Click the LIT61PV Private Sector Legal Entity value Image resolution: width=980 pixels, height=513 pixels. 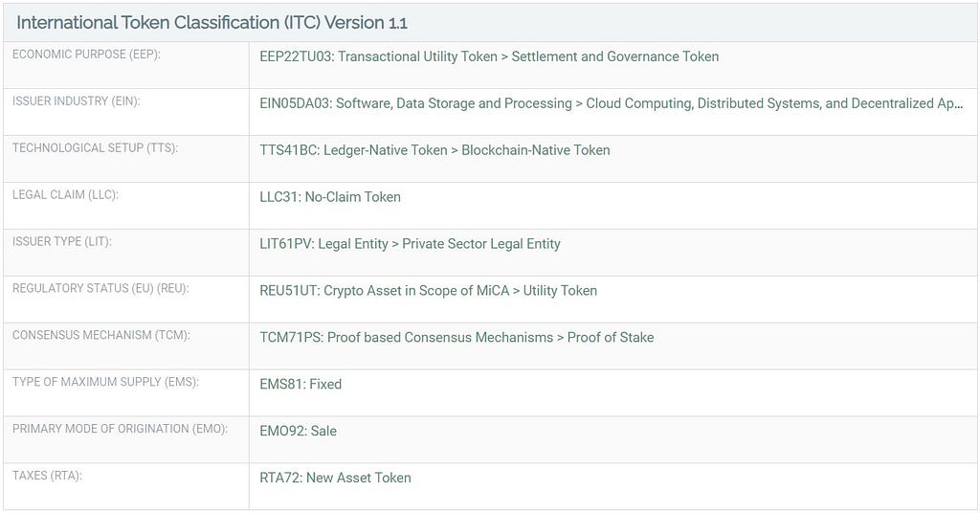coord(410,244)
